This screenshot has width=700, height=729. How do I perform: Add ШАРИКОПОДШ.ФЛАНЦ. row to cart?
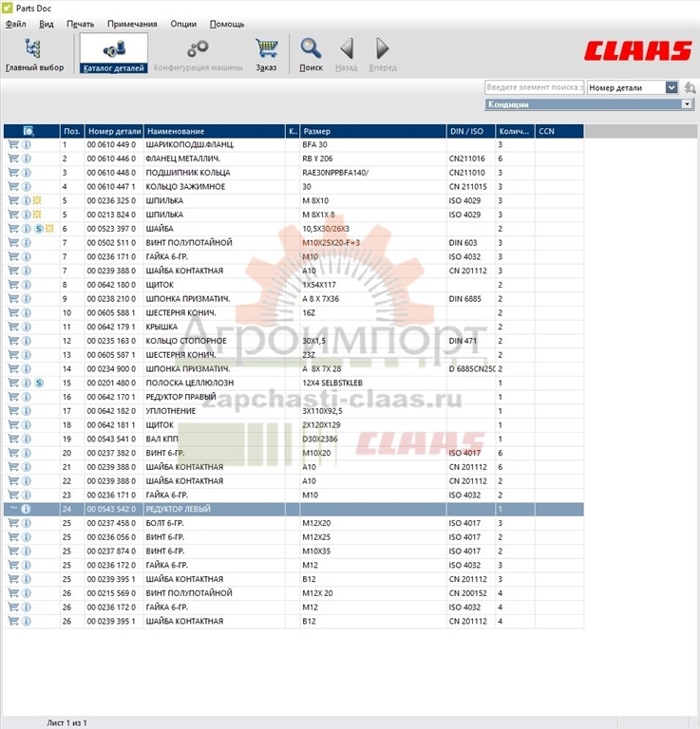13,144
